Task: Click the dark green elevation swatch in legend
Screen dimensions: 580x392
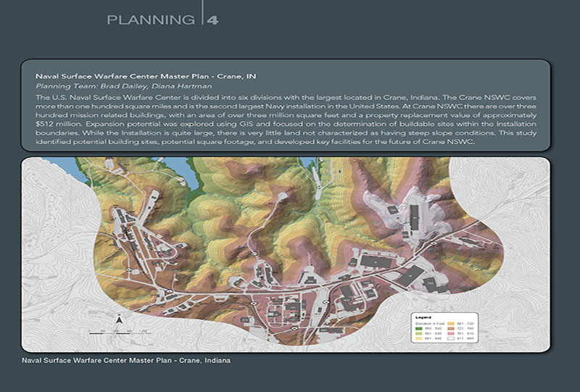Action: pos(419,329)
